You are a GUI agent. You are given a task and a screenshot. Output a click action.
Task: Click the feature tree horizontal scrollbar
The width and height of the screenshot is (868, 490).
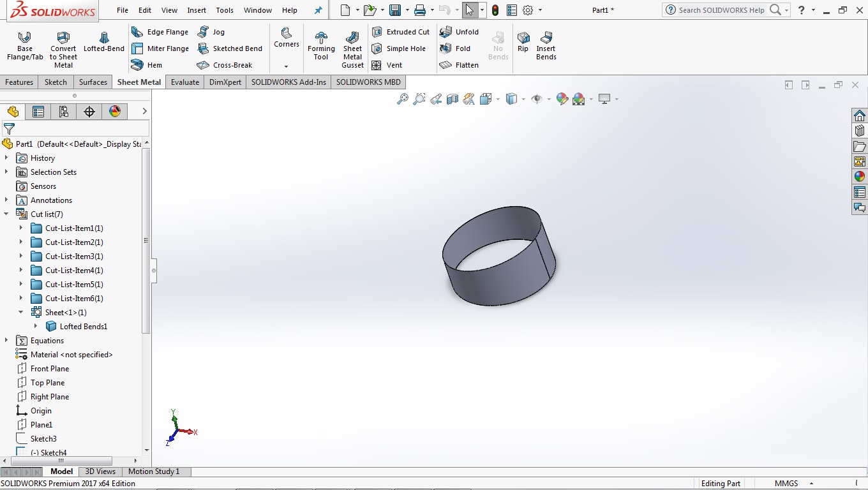pos(61,461)
